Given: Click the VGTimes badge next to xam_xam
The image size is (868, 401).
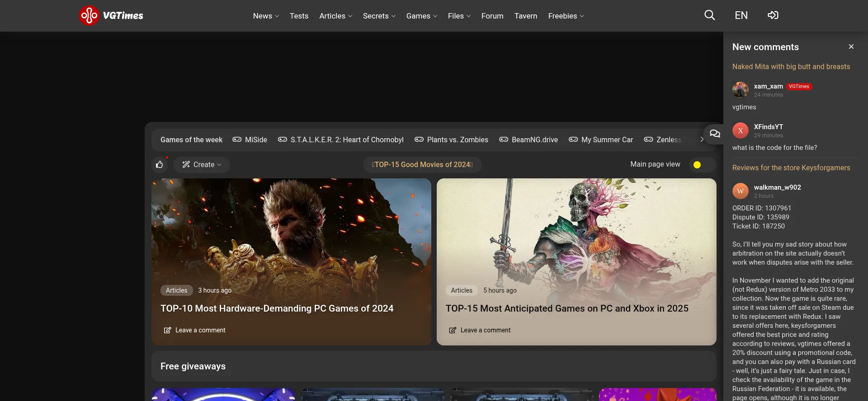Looking at the screenshot, I should click(799, 86).
